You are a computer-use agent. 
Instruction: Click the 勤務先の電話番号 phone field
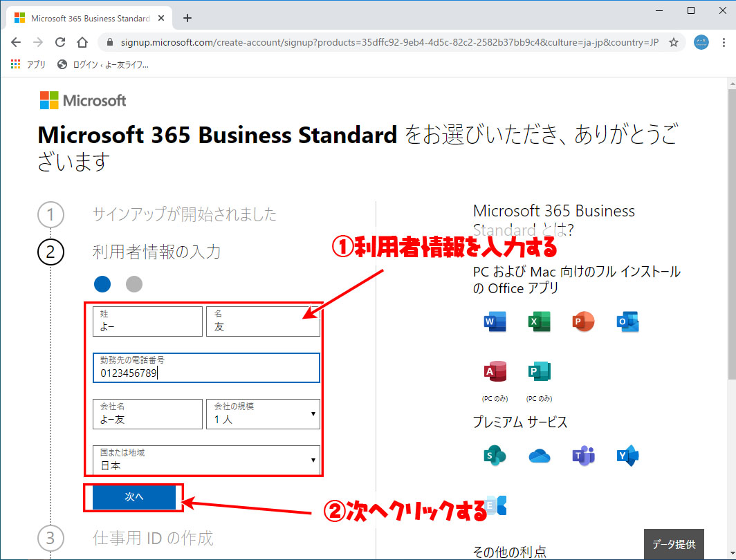click(x=206, y=368)
